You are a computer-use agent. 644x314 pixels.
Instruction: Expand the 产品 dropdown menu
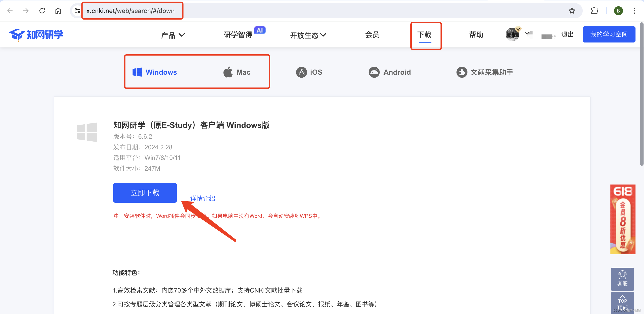click(x=173, y=35)
